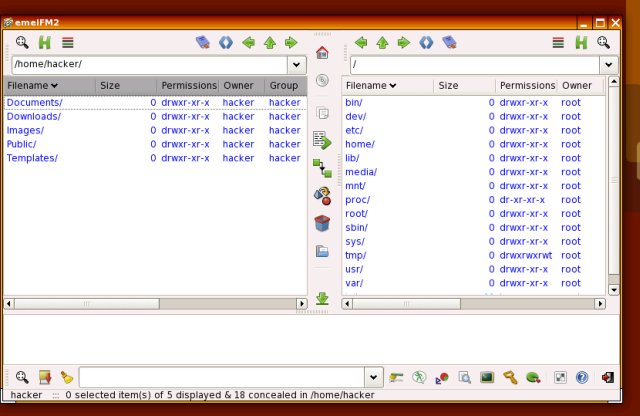Click the green blob icon in command bar
640x416 pixels.
point(533,378)
